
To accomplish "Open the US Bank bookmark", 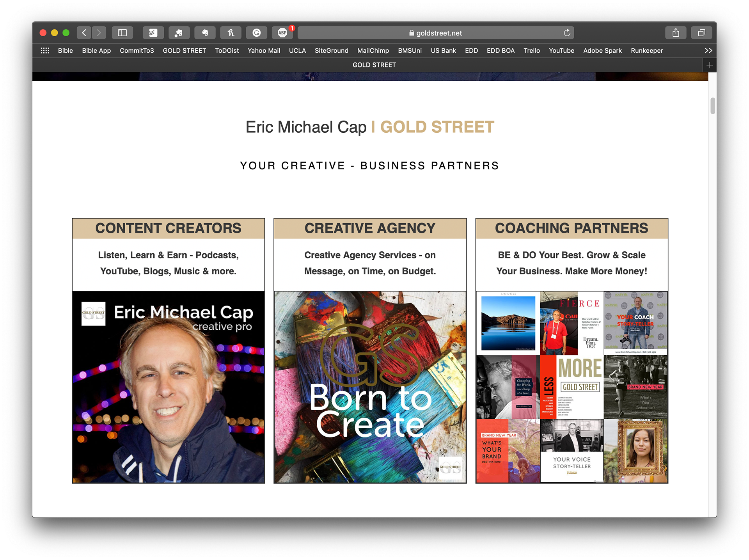I will [x=444, y=50].
